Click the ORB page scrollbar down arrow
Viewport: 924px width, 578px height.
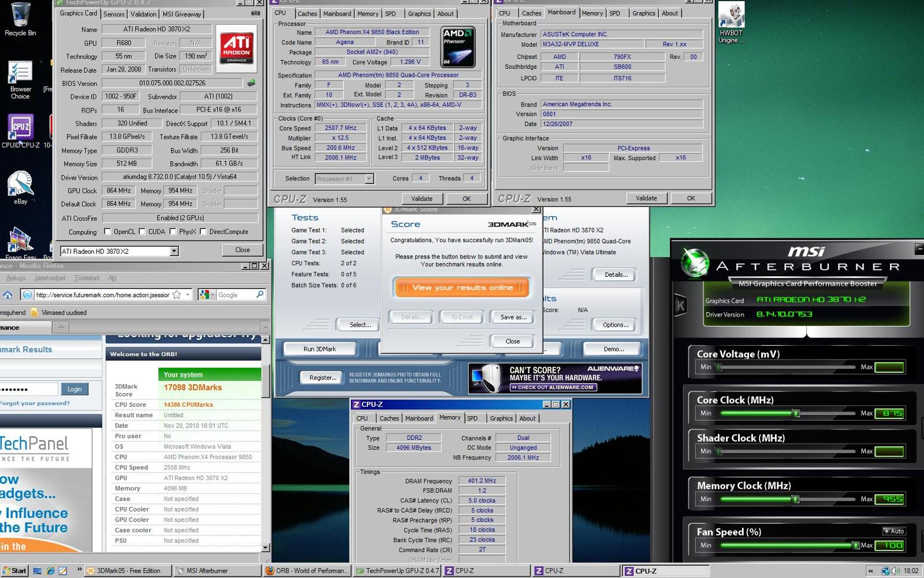pyautogui.click(x=266, y=547)
